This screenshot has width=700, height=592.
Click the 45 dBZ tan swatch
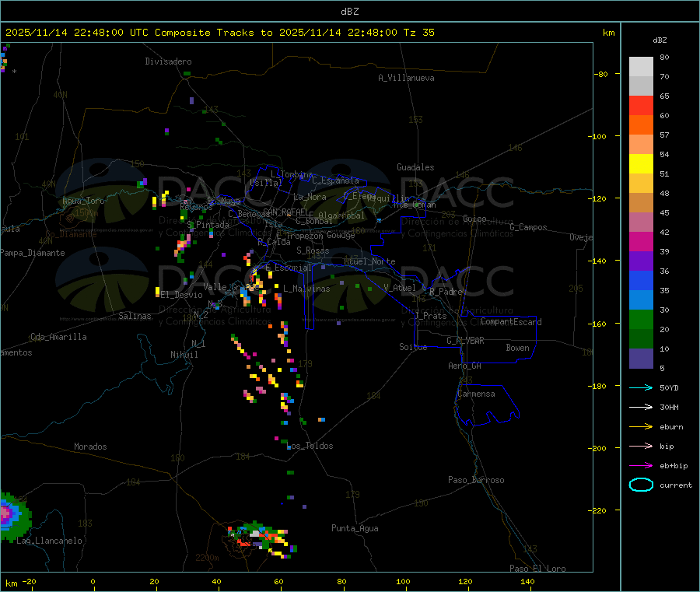[x=641, y=203]
